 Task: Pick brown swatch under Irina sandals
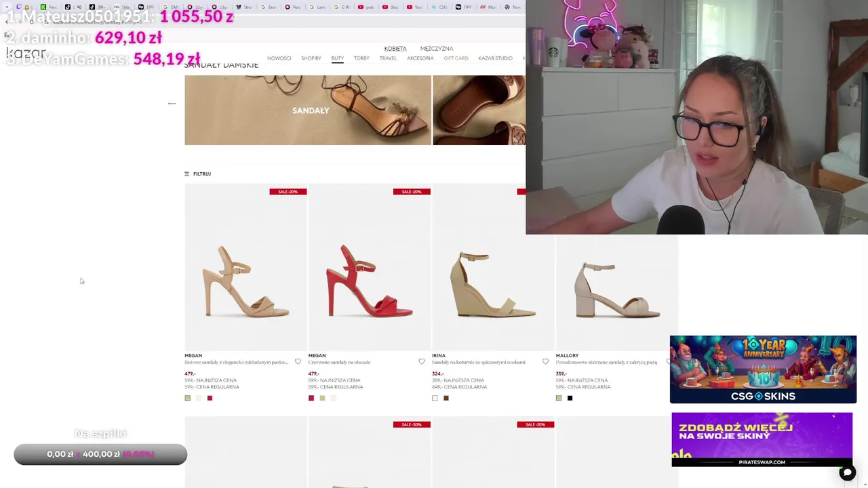click(446, 398)
